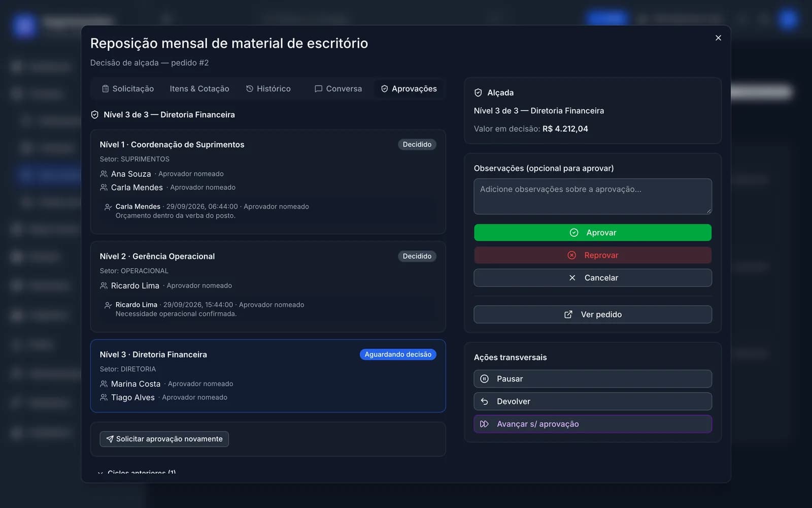Click shield-check icon on Aprovações tab
This screenshot has height=508, width=812.
tap(384, 89)
